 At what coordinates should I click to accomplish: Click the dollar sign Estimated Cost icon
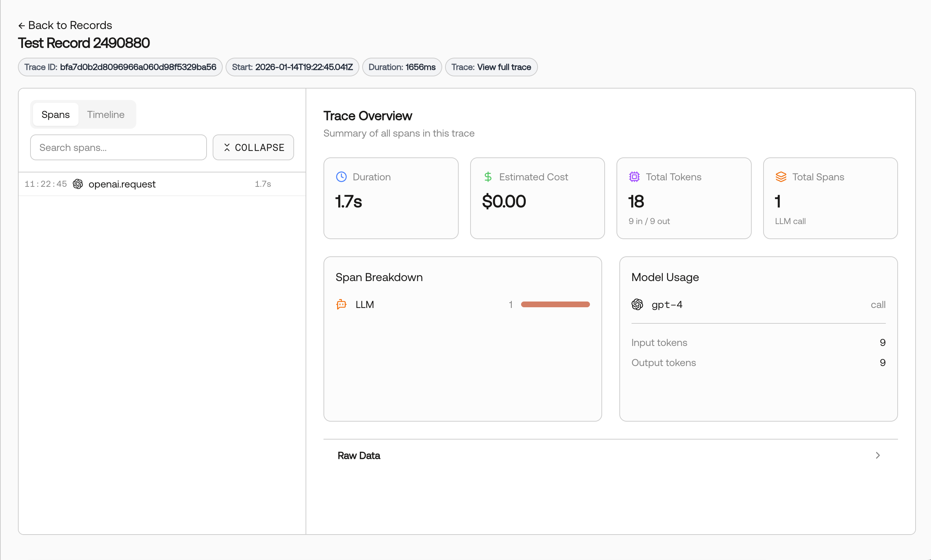[488, 177]
